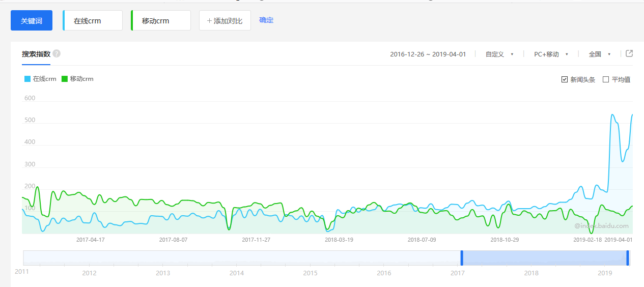Viewport: 644px width, 287px height.
Task: Click the right handle of timeline range slider
Action: click(x=628, y=257)
